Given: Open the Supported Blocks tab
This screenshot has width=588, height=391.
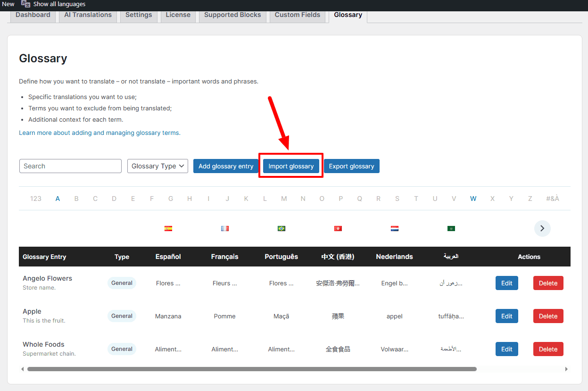Looking at the screenshot, I should [x=232, y=15].
